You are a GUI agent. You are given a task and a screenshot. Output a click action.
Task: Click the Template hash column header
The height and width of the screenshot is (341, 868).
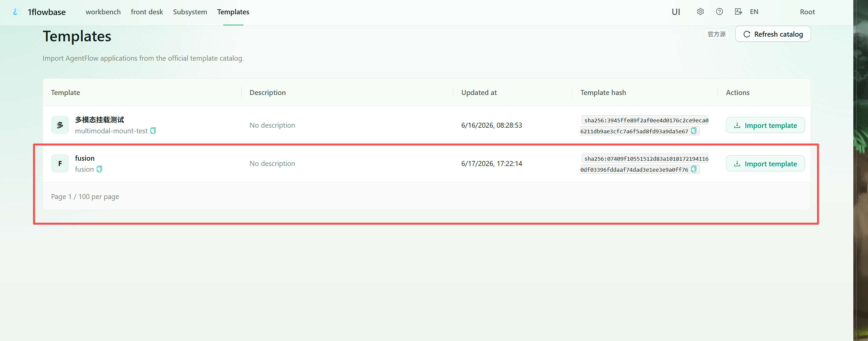click(x=603, y=92)
